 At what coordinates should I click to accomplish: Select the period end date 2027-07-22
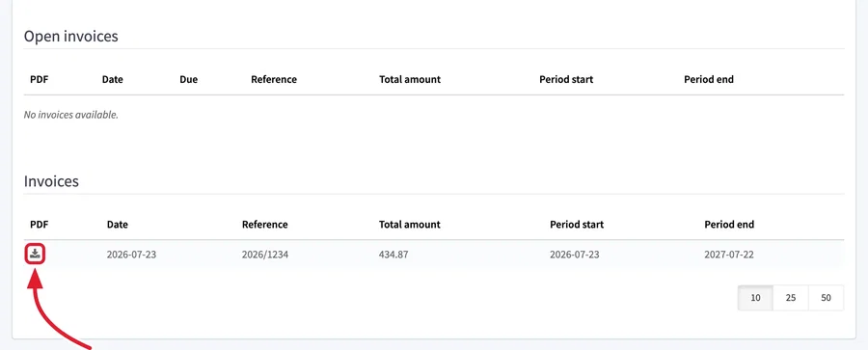tap(729, 255)
